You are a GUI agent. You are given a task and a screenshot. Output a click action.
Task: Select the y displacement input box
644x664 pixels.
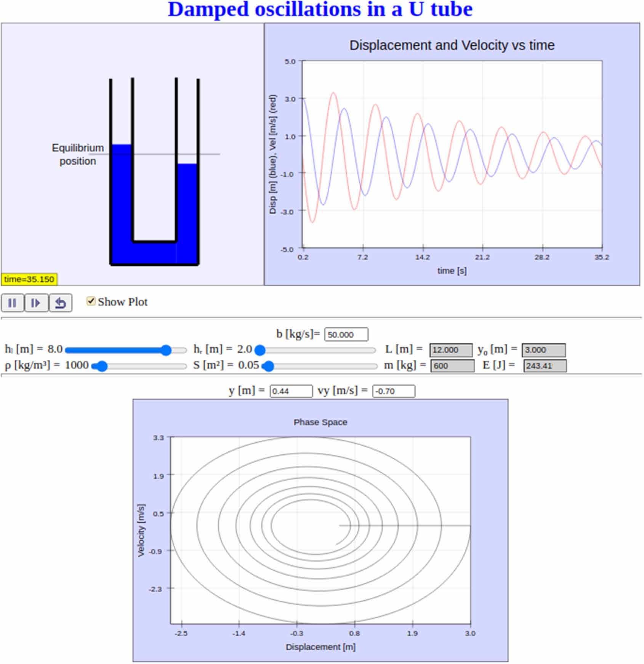tap(291, 391)
